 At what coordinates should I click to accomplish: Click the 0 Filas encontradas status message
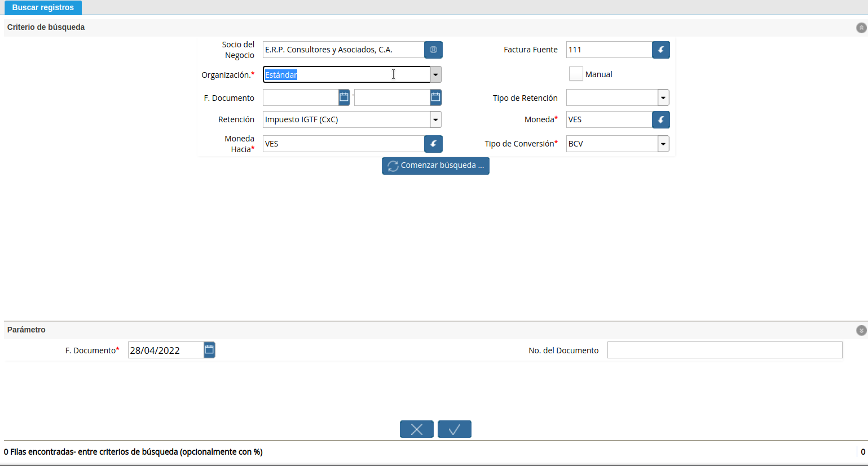(x=133, y=452)
